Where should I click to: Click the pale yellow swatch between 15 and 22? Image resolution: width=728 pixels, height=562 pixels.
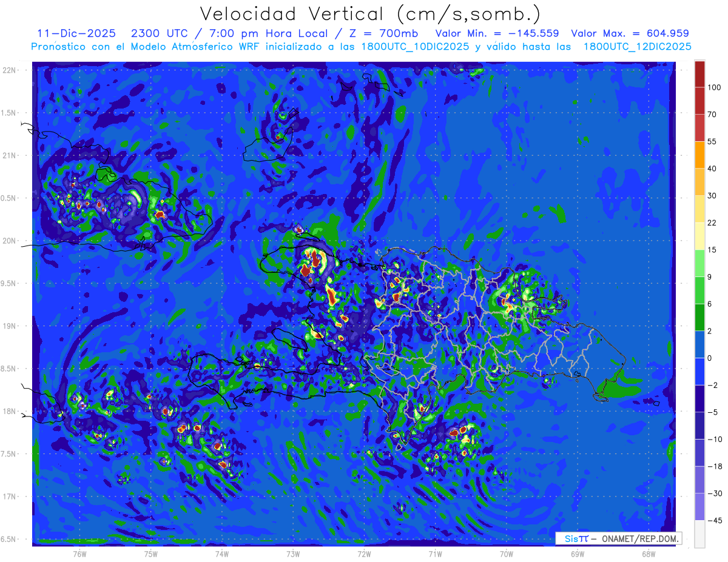pyautogui.click(x=699, y=236)
